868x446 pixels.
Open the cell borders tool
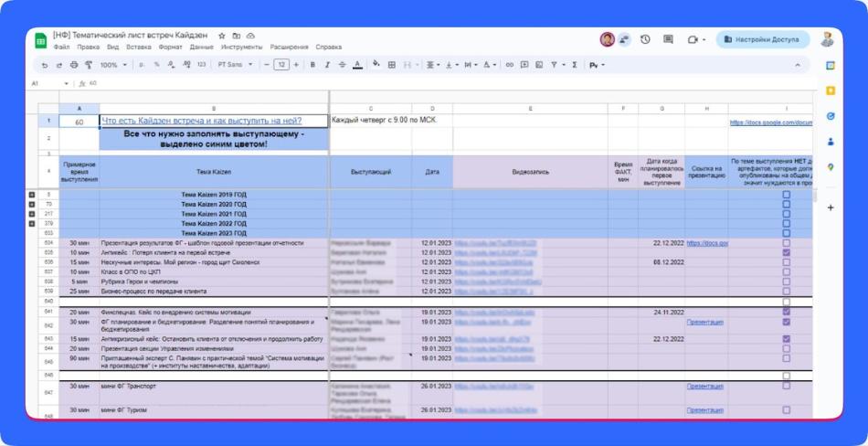tap(392, 65)
